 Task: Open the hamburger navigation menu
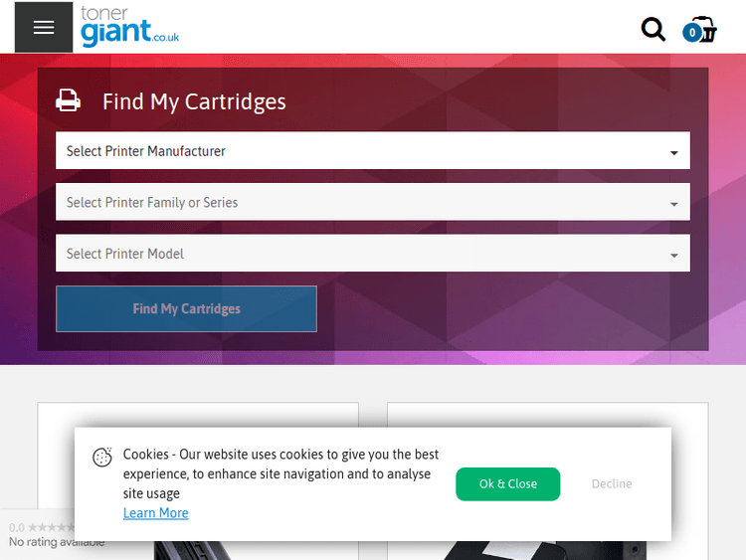(43, 28)
